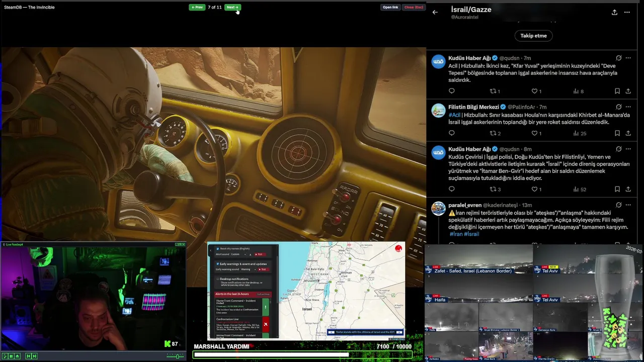Open Filistin Bilgi Merkezi profile name
644x362 pixels.
473,107
